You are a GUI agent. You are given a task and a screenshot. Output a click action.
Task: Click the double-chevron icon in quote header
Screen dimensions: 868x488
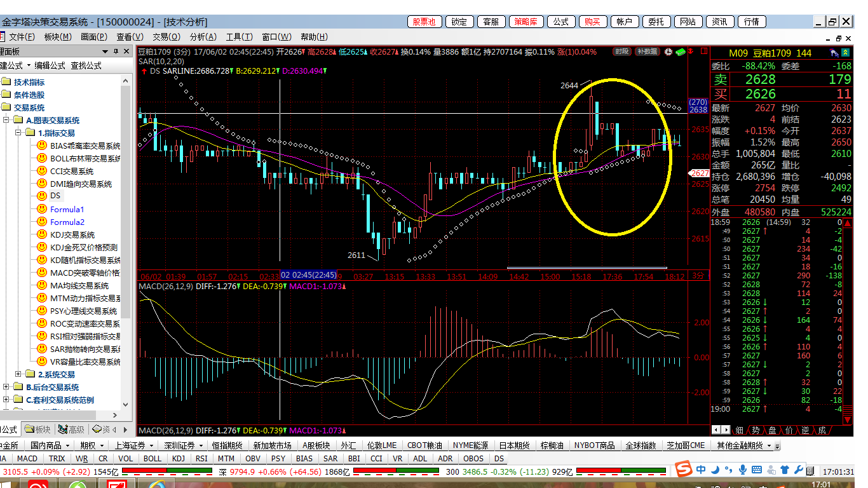pos(846,53)
